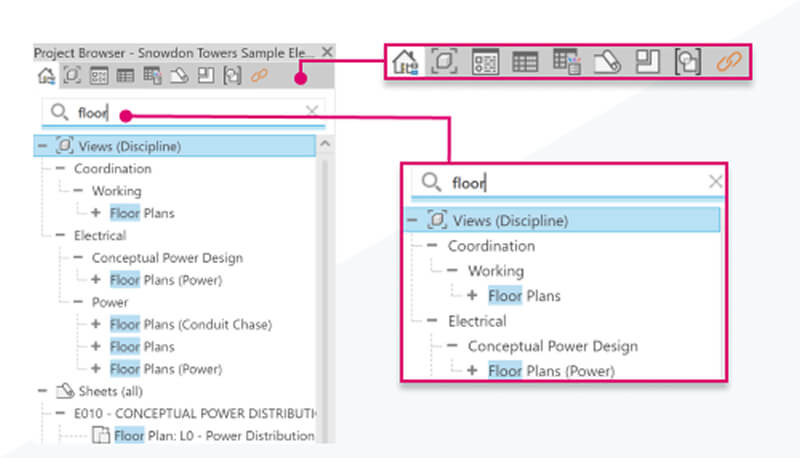The image size is (800, 458).
Task: Select the Views icon in the small Project Browser toolbar
Action: (x=72, y=75)
